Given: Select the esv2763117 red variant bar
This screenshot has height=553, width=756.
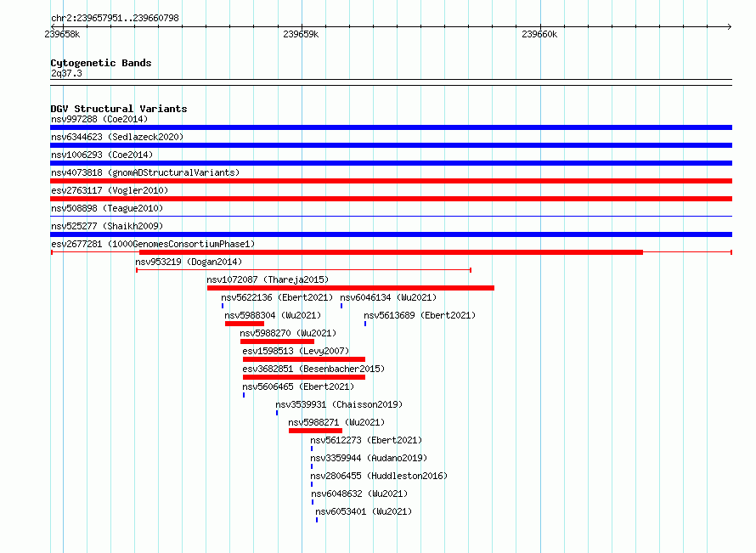Looking at the screenshot, I should coord(391,199).
